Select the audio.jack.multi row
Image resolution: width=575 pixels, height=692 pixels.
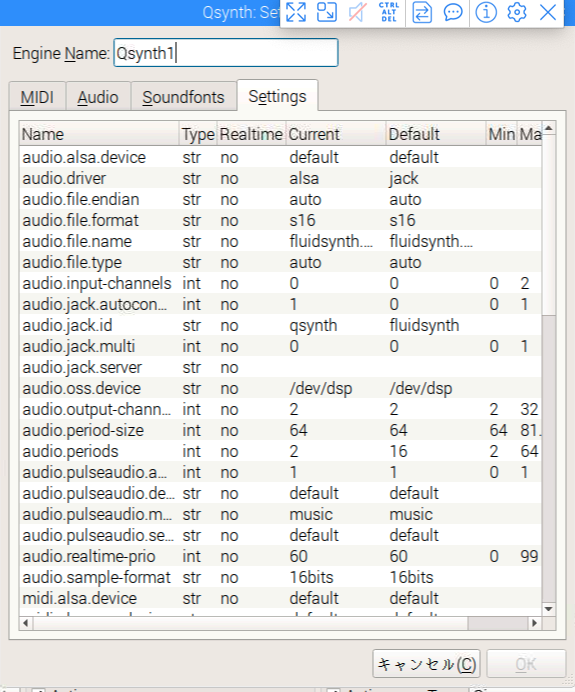[280, 346]
